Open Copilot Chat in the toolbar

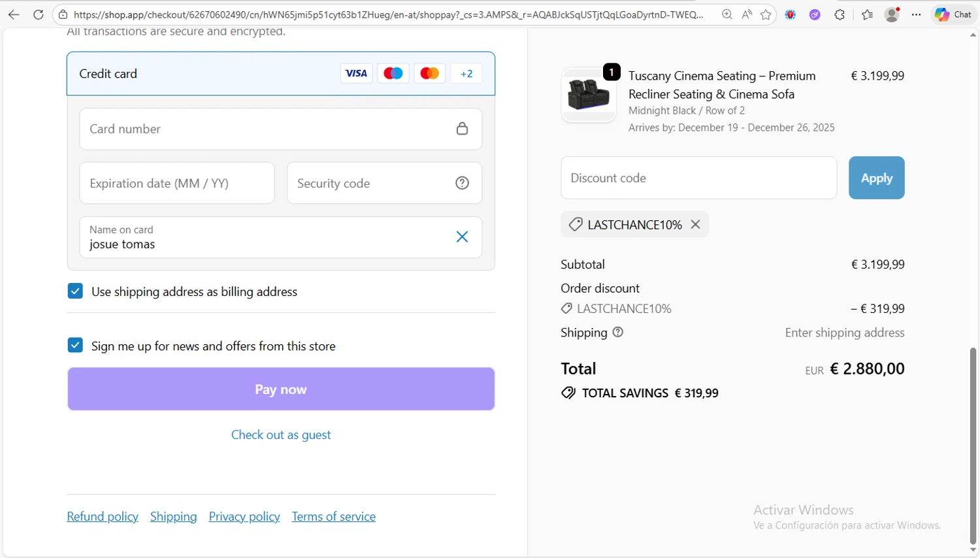(x=953, y=14)
